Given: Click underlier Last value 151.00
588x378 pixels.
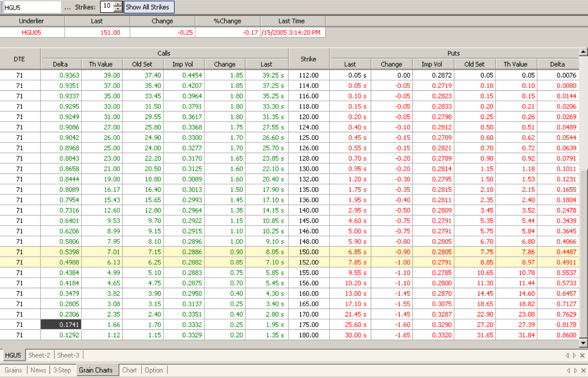Looking at the screenshot, I should pos(97,32).
